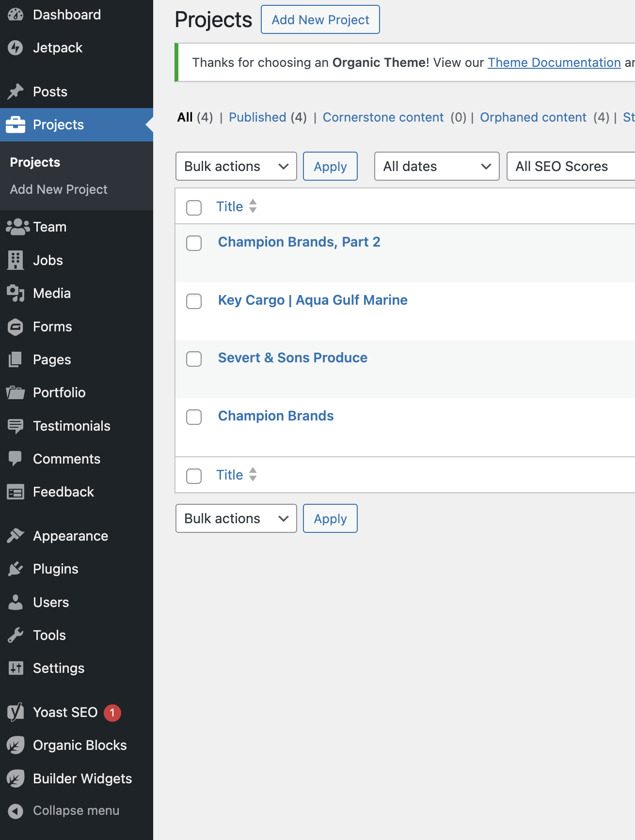Click the Pages stacked-sheets icon
Viewport: 635px width, 840px height.
pyautogui.click(x=16, y=359)
